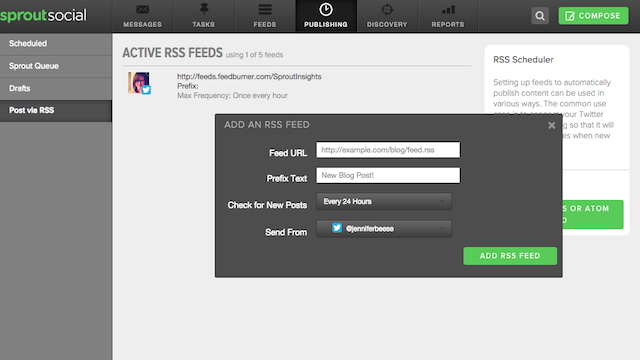Click the Twitter badge on the avatar

pyautogui.click(x=146, y=90)
